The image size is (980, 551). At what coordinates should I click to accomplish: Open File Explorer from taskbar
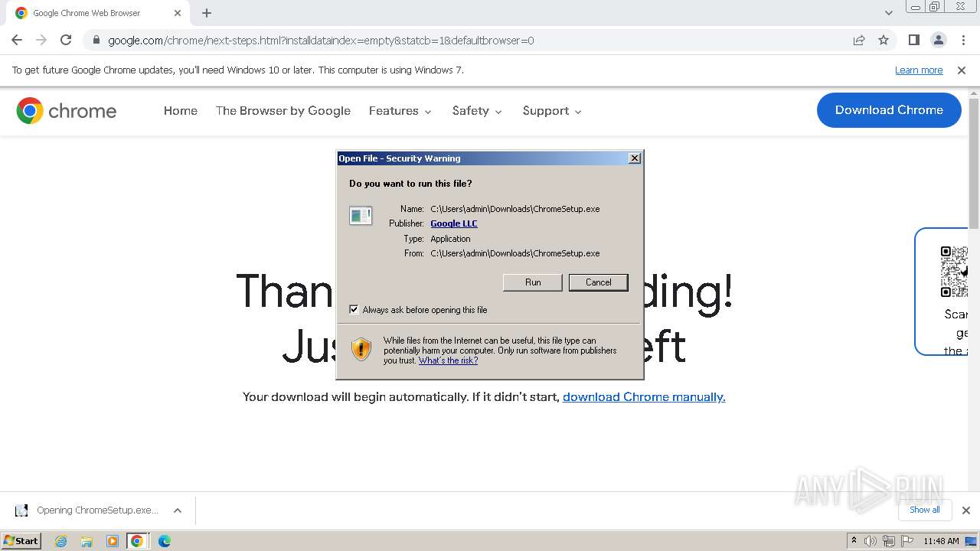[87, 541]
